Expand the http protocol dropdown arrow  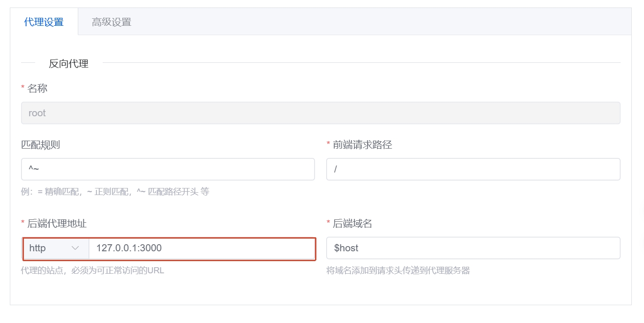pyautogui.click(x=75, y=248)
